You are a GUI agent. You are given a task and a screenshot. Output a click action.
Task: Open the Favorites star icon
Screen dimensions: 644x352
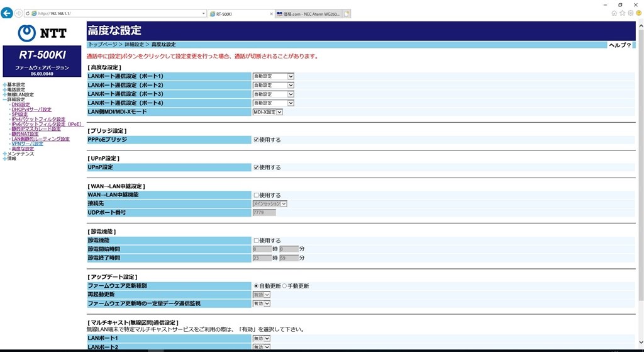click(x=622, y=13)
